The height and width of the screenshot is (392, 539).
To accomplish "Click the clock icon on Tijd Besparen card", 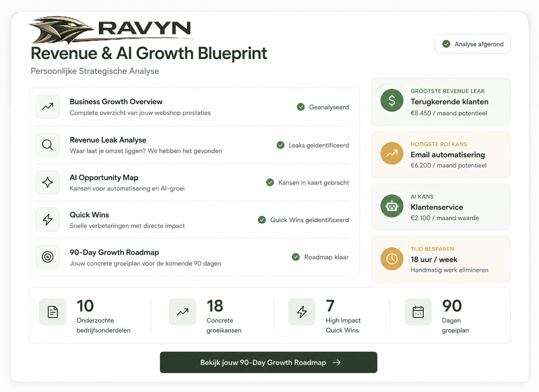I will click(392, 259).
